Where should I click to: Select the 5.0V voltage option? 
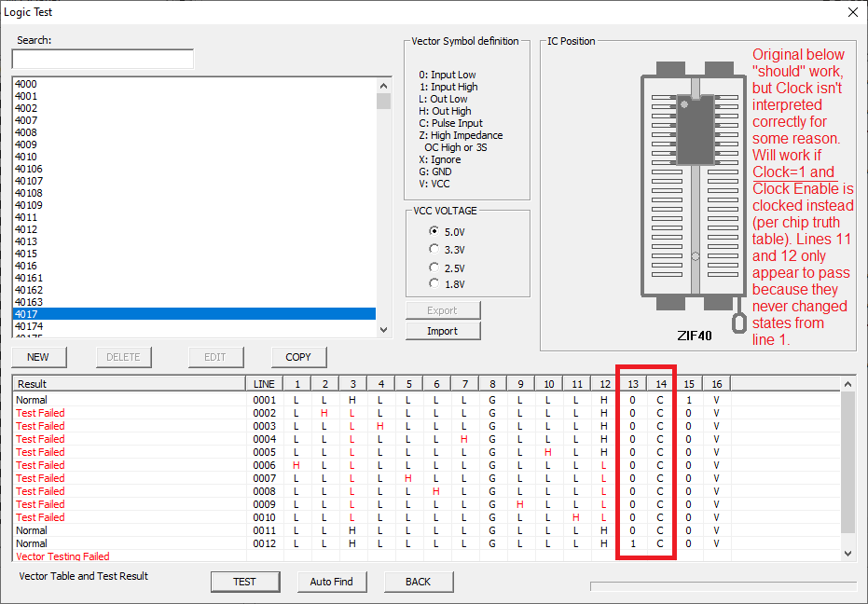click(x=434, y=230)
